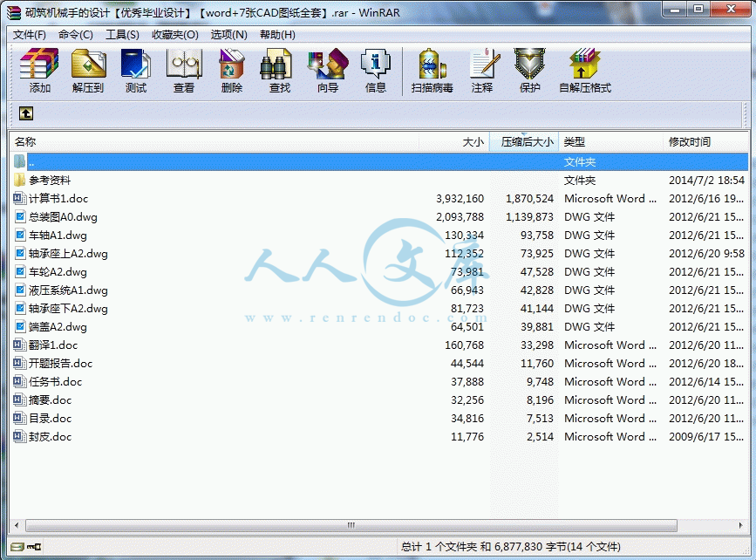Select the 轴承座下A2.dwg file
Image resolution: width=756 pixels, height=560 pixels.
point(68,308)
